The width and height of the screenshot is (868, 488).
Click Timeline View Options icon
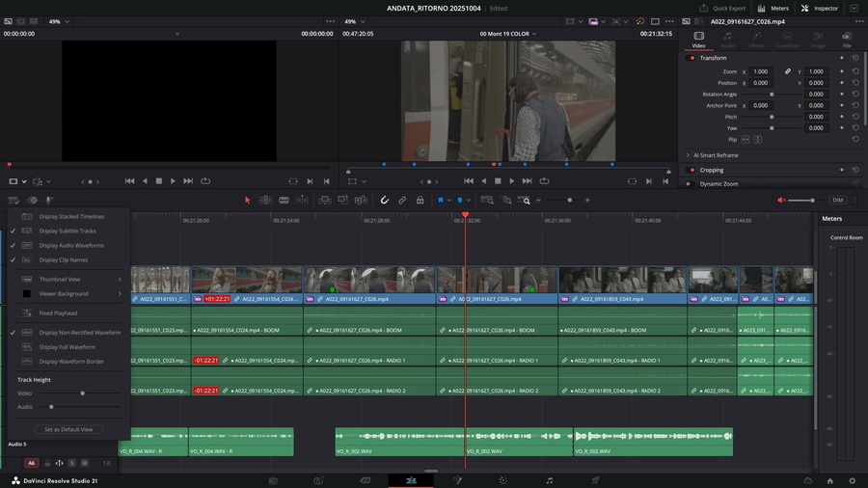(x=14, y=201)
